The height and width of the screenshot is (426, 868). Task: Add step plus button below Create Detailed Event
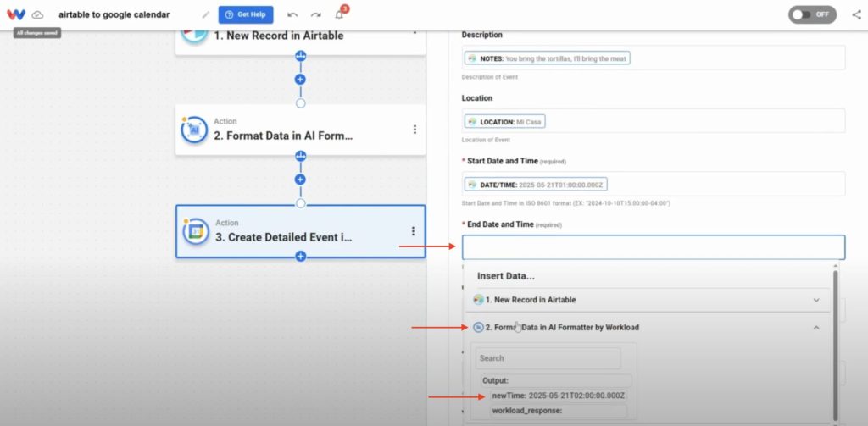(x=301, y=256)
